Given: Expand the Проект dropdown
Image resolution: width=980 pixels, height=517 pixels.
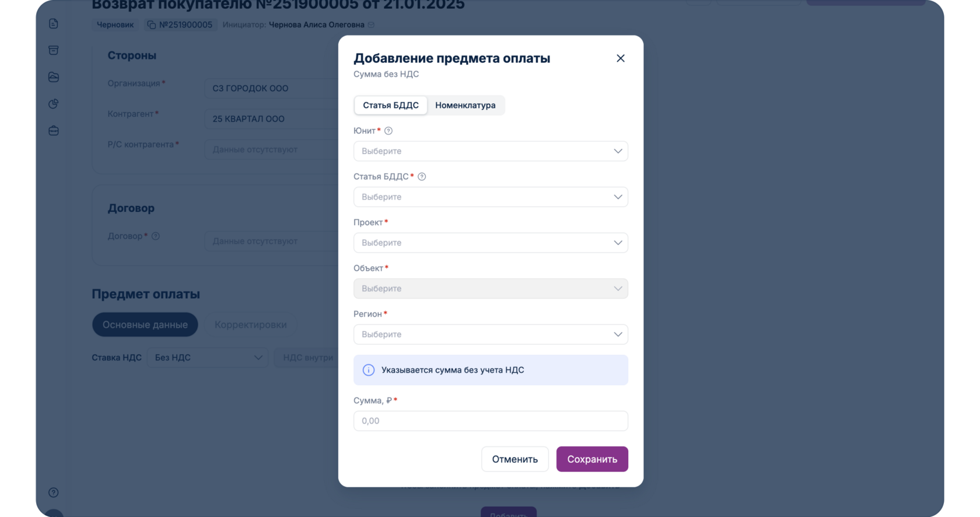Looking at the screenshot, I should point(491,243).
